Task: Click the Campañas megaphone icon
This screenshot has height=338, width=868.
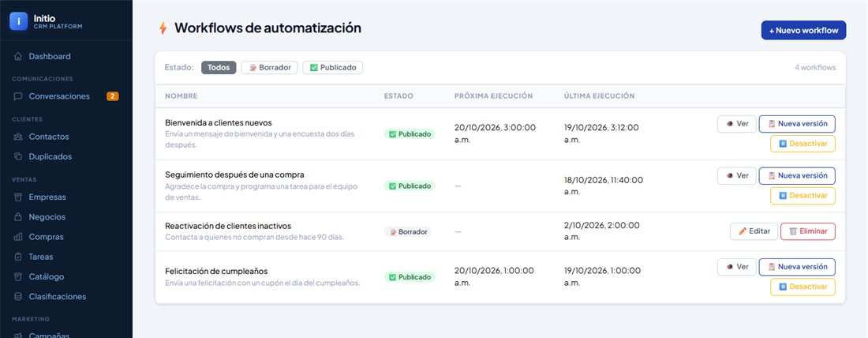Action: pyautogui.click(x=18, y=335)
